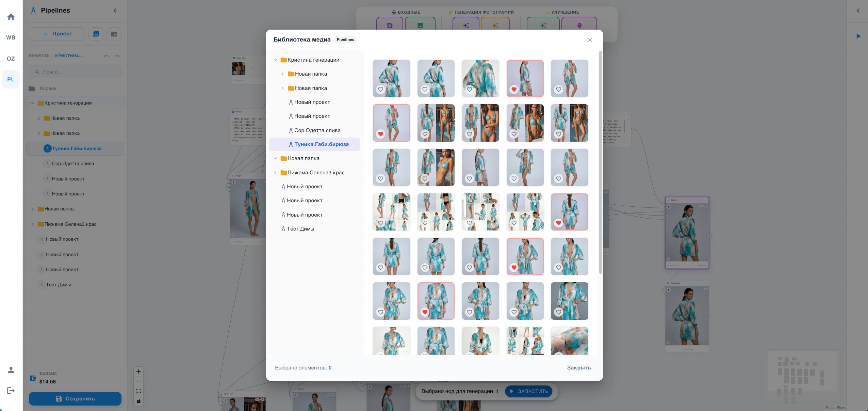The width and height of the screenshot is (868, 411).
Task: Click the КРИСТИНА breadcrumb link
Action: tap(70, 56)
